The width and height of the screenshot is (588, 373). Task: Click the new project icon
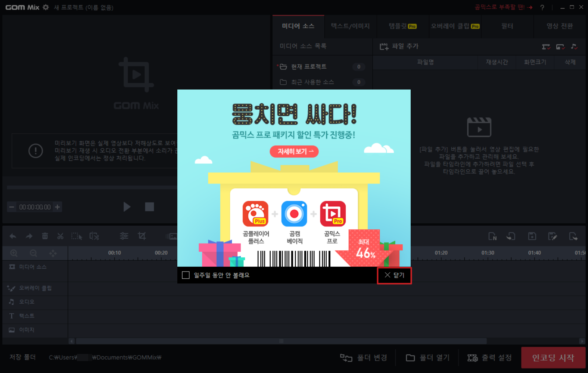pyautogui.click(x=492, y=236)
